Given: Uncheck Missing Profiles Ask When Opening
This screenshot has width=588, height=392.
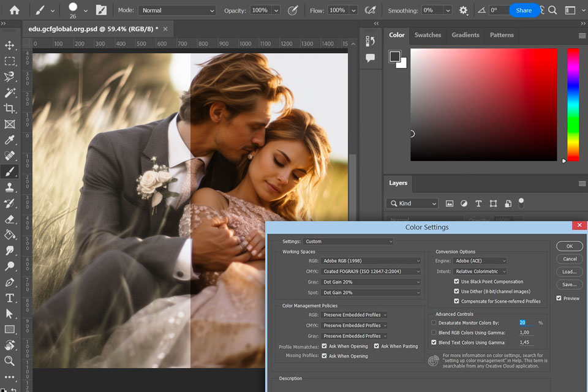Looking at the screenshot, I should pyautogui.click(x=324, y=356).
